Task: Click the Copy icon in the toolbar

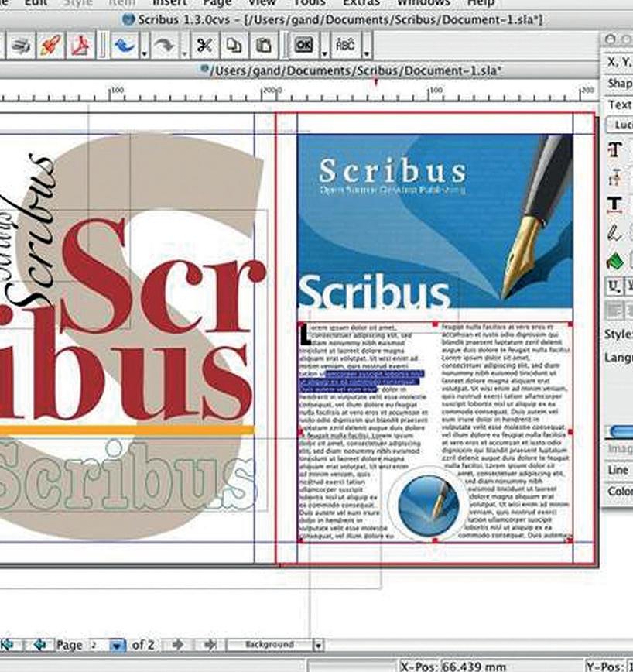Action: [x=234, y=45]
